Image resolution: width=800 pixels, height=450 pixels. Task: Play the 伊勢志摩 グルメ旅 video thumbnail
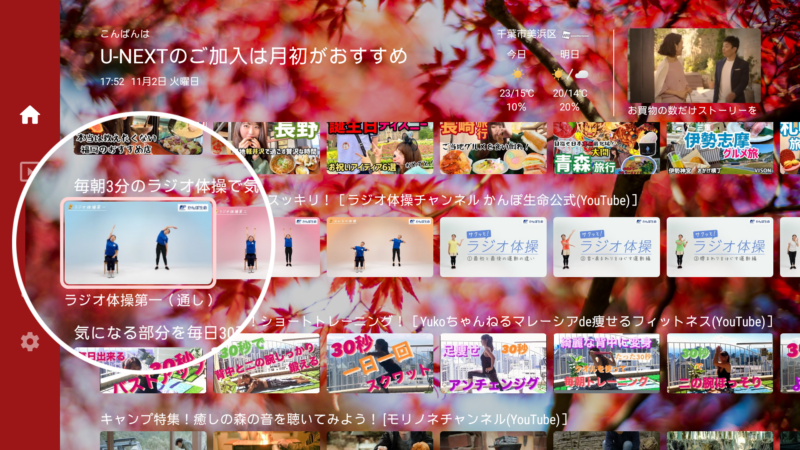(x=719, y=148)
